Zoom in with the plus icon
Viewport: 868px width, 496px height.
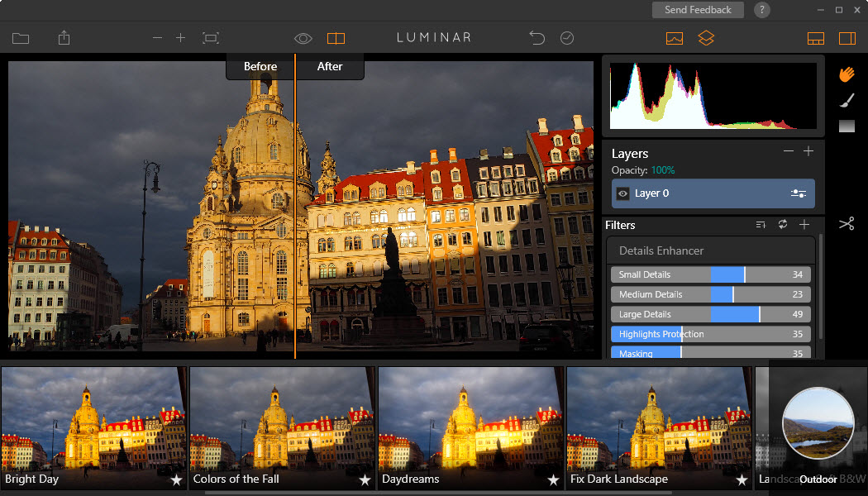click(180, 38)
